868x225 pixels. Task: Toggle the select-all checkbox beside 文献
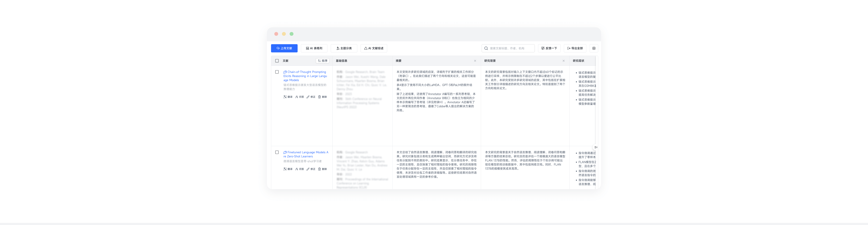point(277,61)
